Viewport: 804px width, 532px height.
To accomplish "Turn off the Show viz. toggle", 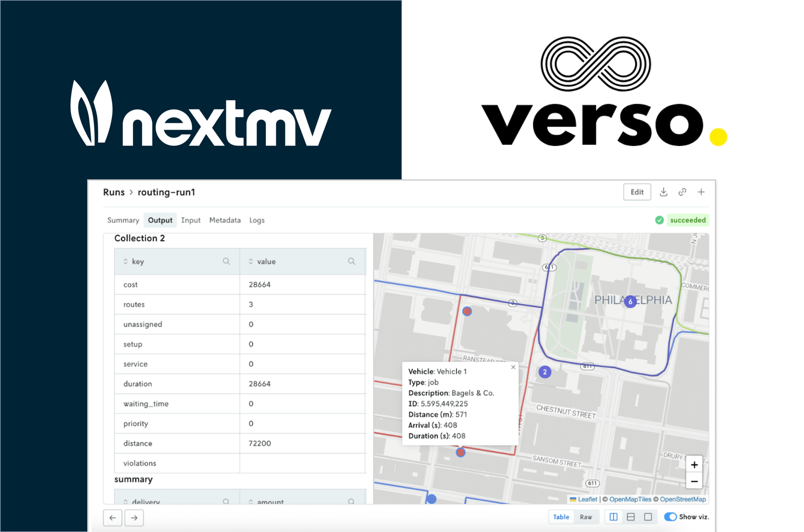I will point(671,517).
